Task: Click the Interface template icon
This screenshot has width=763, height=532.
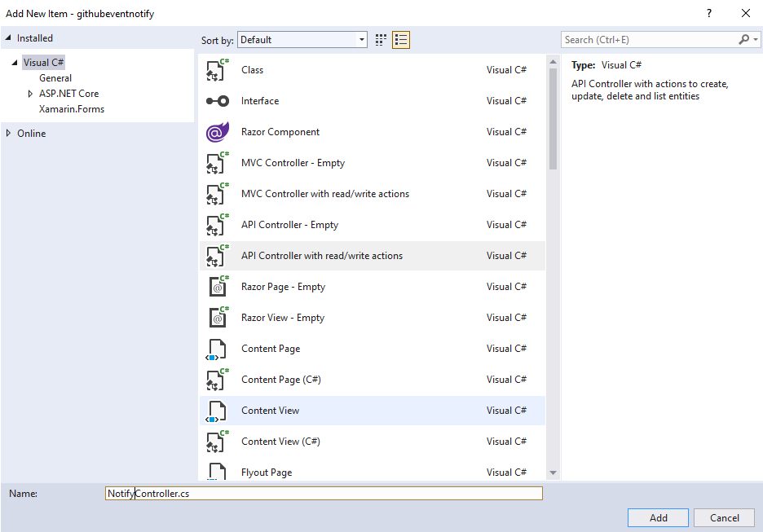Action: pos(216,100)
